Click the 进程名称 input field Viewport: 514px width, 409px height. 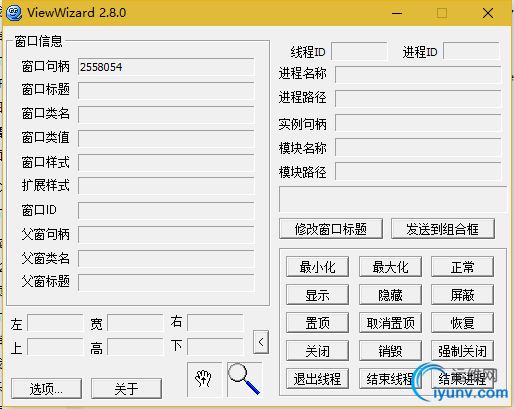418,75
